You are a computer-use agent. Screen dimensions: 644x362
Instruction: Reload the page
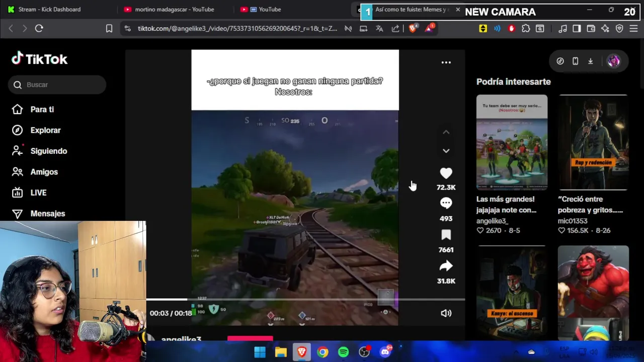click(39, 29)
